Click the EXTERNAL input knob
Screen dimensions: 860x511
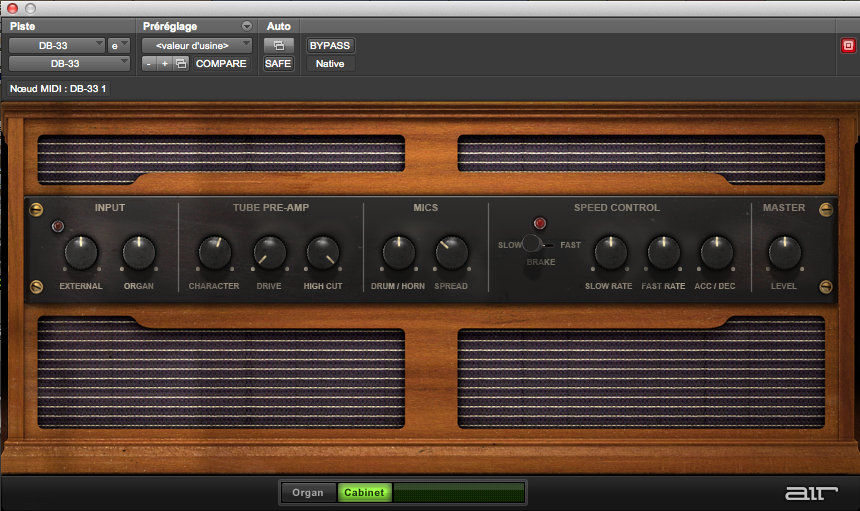click(81, 253)
